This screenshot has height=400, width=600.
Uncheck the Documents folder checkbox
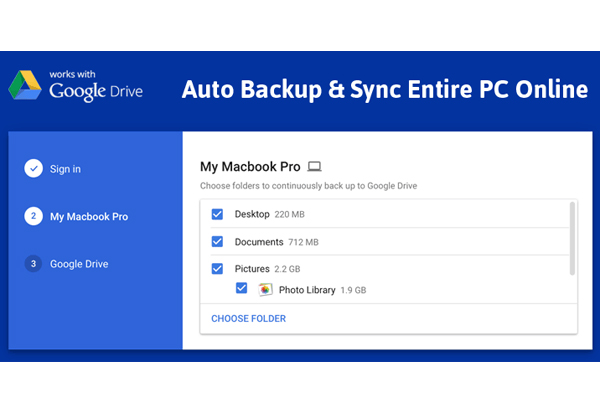217,242
